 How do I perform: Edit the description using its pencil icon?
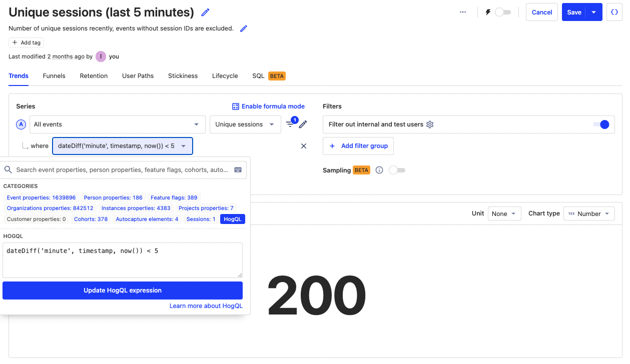(x=244, y=28)
